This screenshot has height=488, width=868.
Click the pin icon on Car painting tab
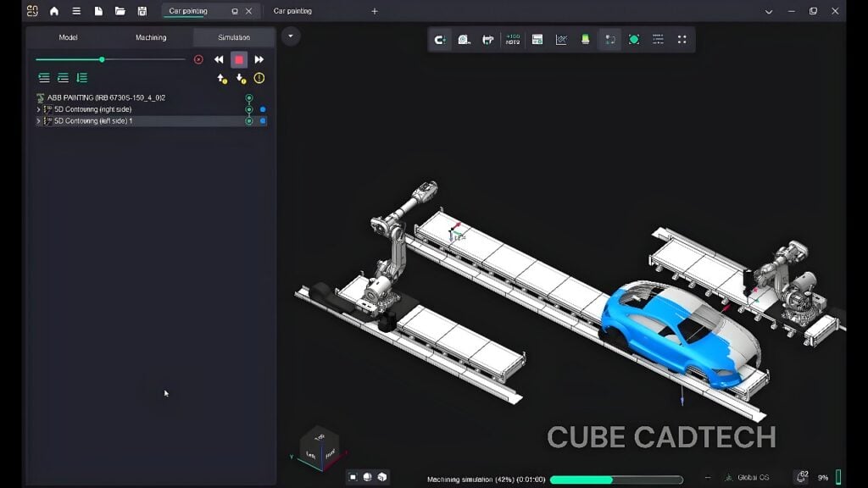click(x=235, y=11)
